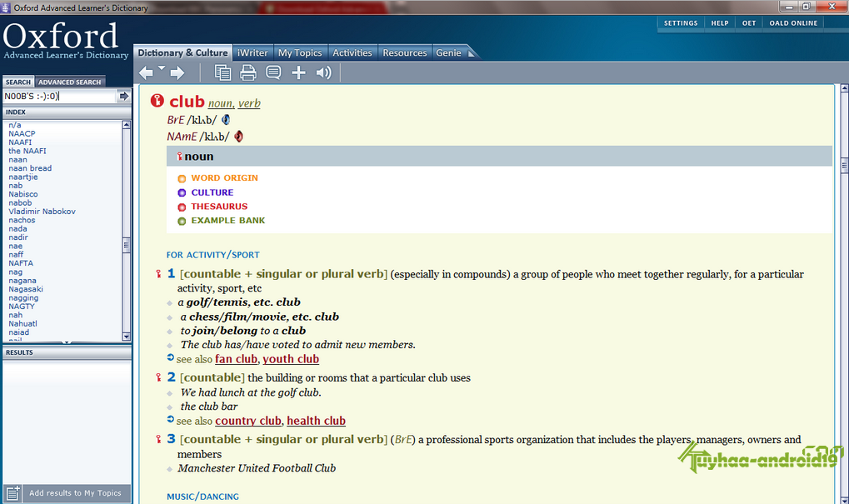Open the more tabs arrow after Genie
This screenshot has width=849, height=504.
point(471,53)
